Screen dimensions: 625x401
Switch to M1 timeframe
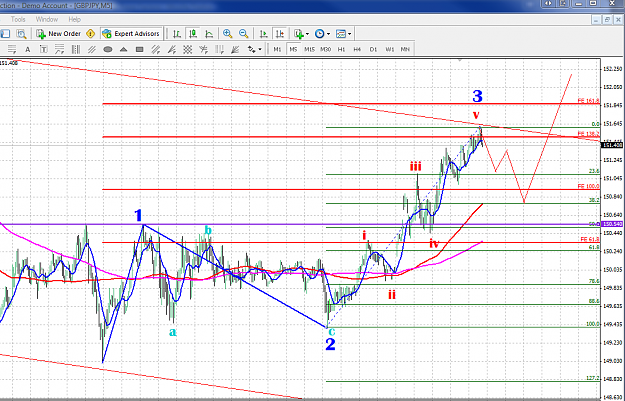point(277,49)
